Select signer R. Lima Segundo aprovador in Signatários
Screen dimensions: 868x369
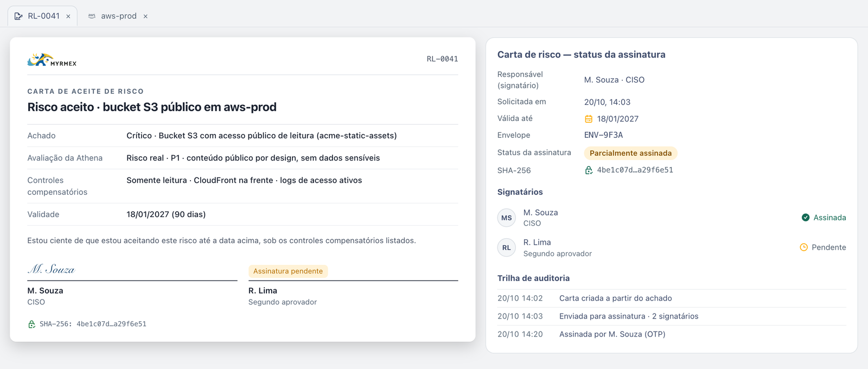pyautogui.click(x=672, y=247)
